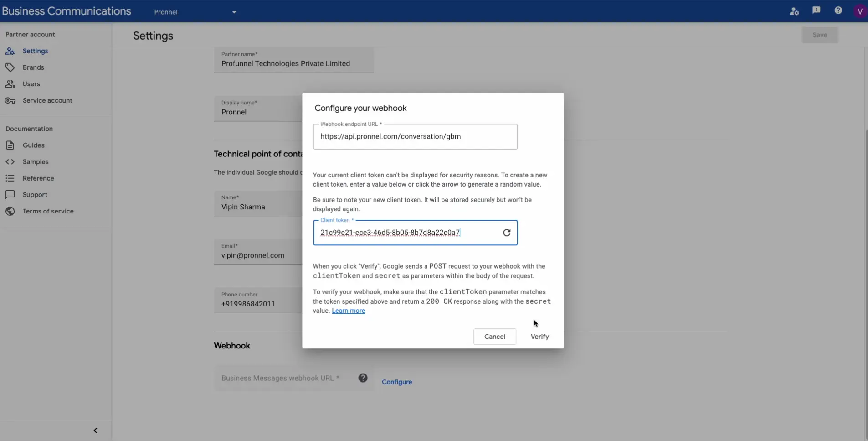868x441 pixels.
Task: Click the Display name field
Action: click(x=258, y=109)
